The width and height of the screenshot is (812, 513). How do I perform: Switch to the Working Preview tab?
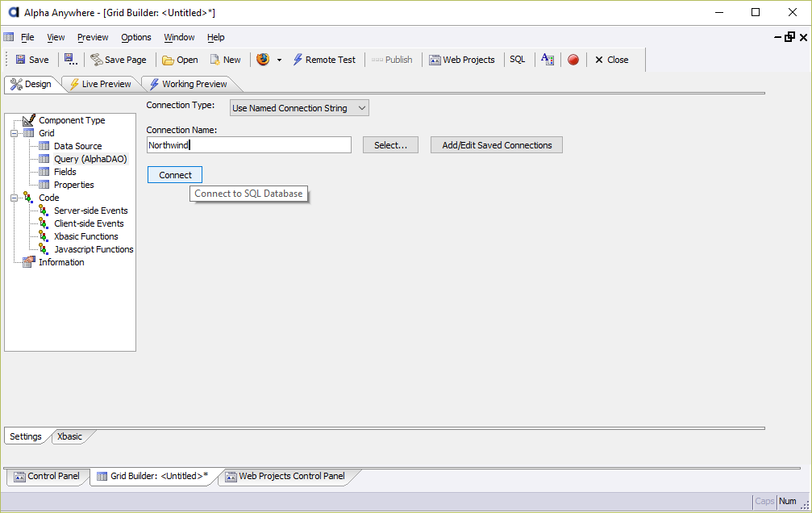click(x=189, y=84)
